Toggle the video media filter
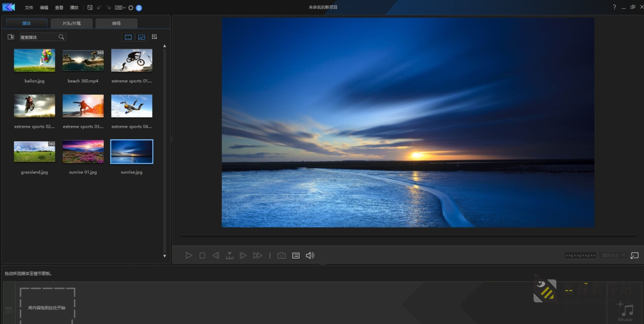644x324 pixels. [128, 37]
